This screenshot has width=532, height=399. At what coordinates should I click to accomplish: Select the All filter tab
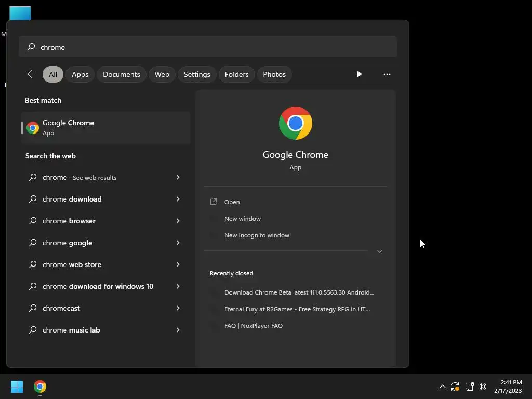pos(53,74)
